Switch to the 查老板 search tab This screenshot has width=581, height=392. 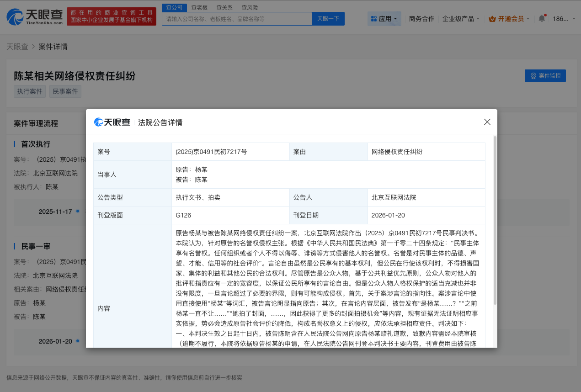click(199, 7)
